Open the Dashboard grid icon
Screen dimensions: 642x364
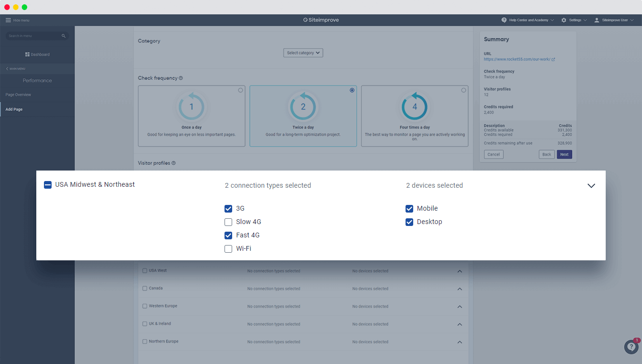28,54
